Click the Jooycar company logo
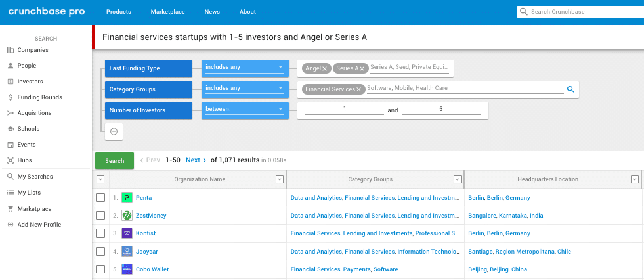Viewport: 644px width, 280px height. (x=127, y=252)
